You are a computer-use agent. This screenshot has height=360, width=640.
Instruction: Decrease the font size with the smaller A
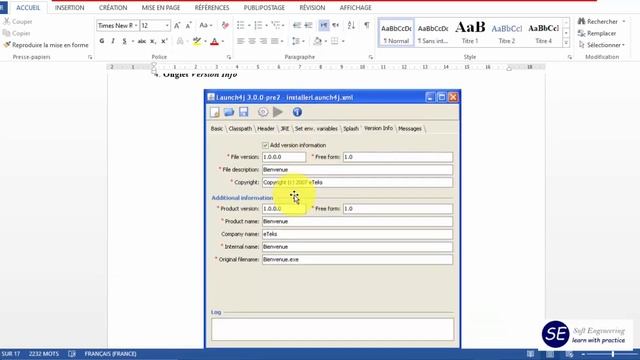coord(189,25)
